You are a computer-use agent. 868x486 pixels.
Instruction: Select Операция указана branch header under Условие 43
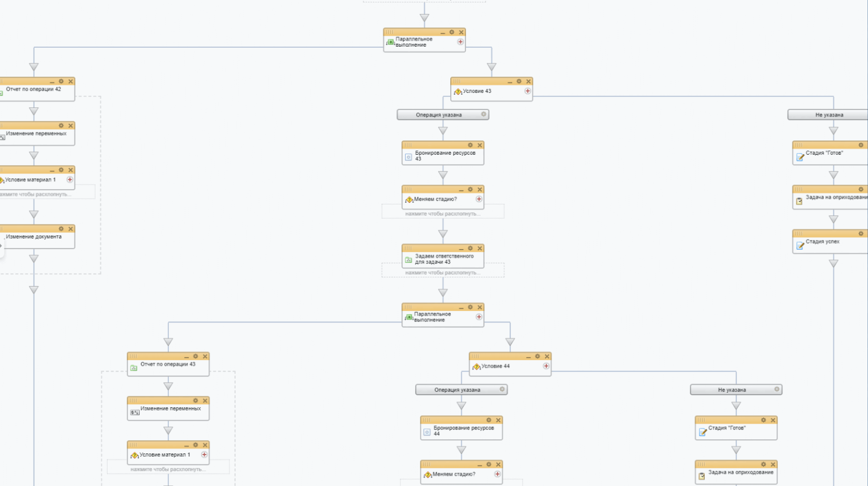(443, 115)
